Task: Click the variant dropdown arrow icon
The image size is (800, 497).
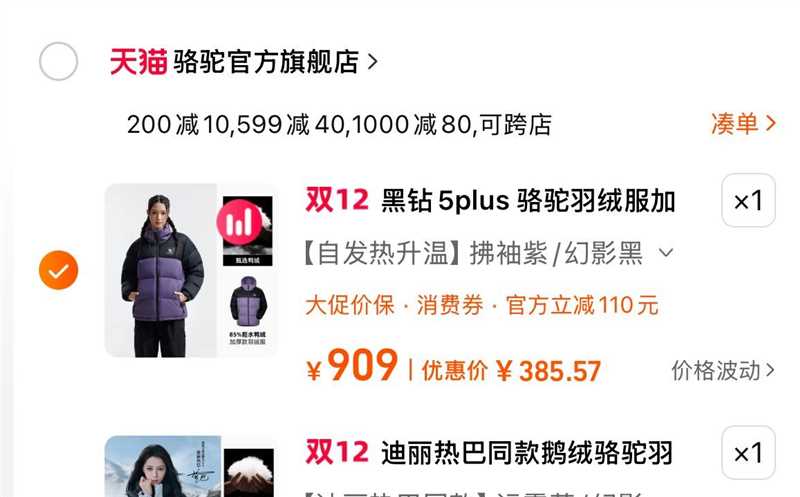Action: coord(665,253)
